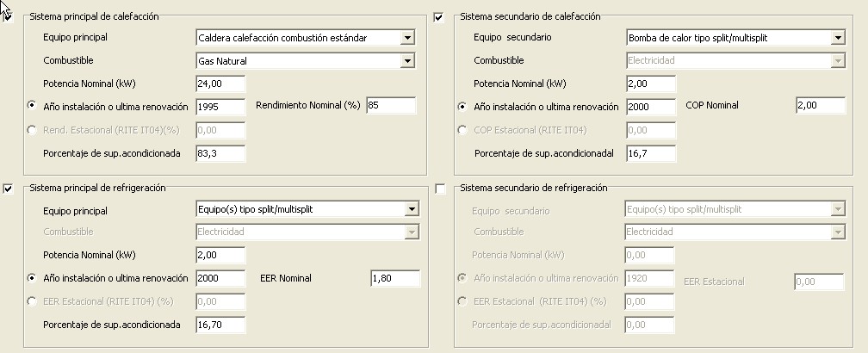Select Año instalación radio for main cooling
The image size is (868, 353).
point(33,278)
